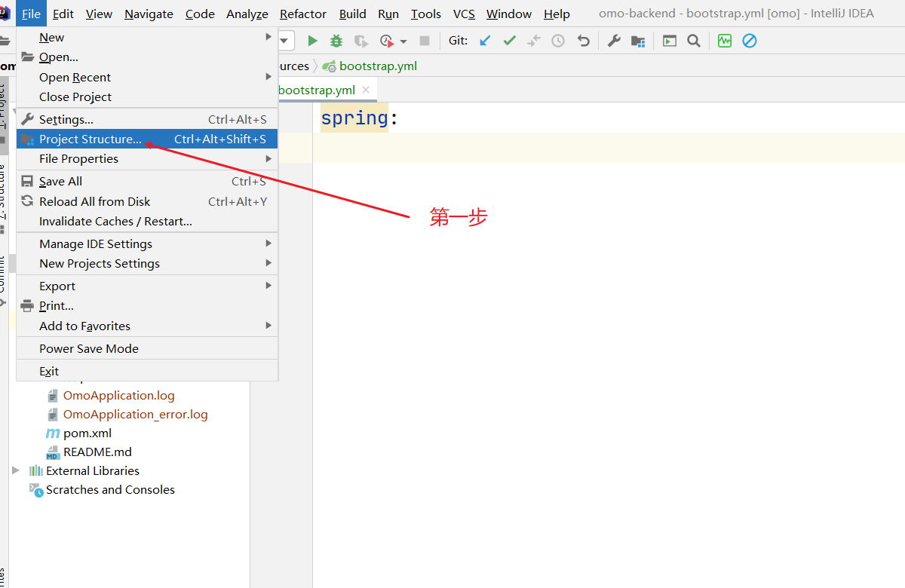Choose Print... menu entry
This screenshot has height=588, width=905.
[147, 305]
